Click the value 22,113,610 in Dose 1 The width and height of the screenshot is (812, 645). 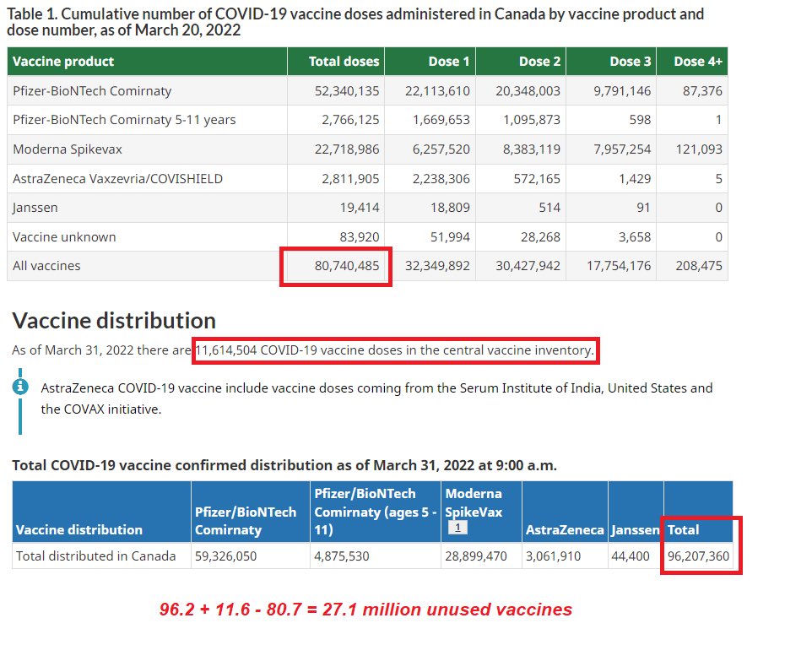(x=437, y=91)
